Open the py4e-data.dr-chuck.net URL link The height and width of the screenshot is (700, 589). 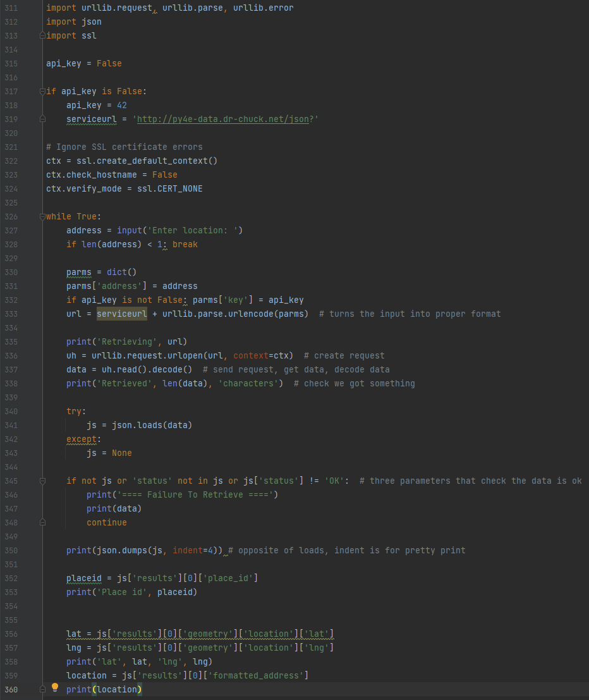[222, 120]
